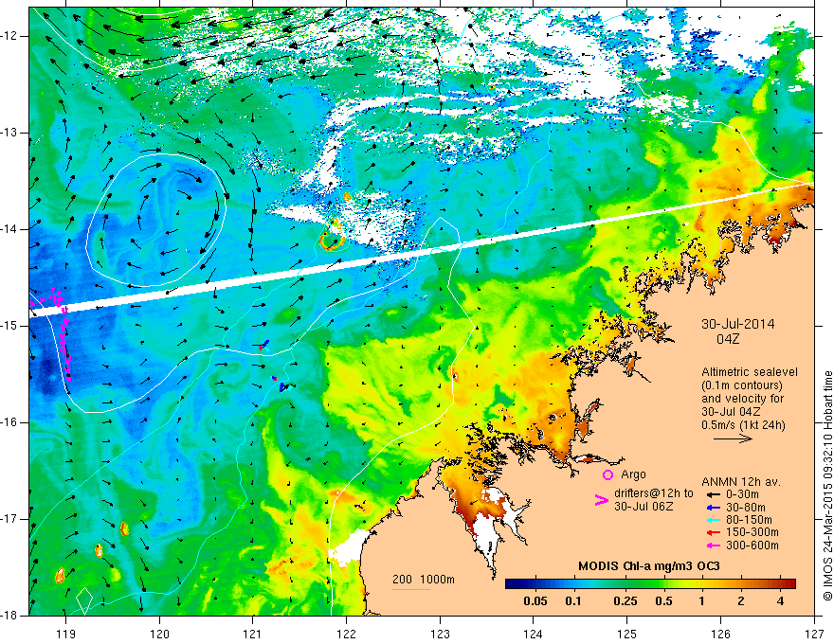Click the '300-600m' depth label
This screenshot has height=644, width=834.
(752, 546)
